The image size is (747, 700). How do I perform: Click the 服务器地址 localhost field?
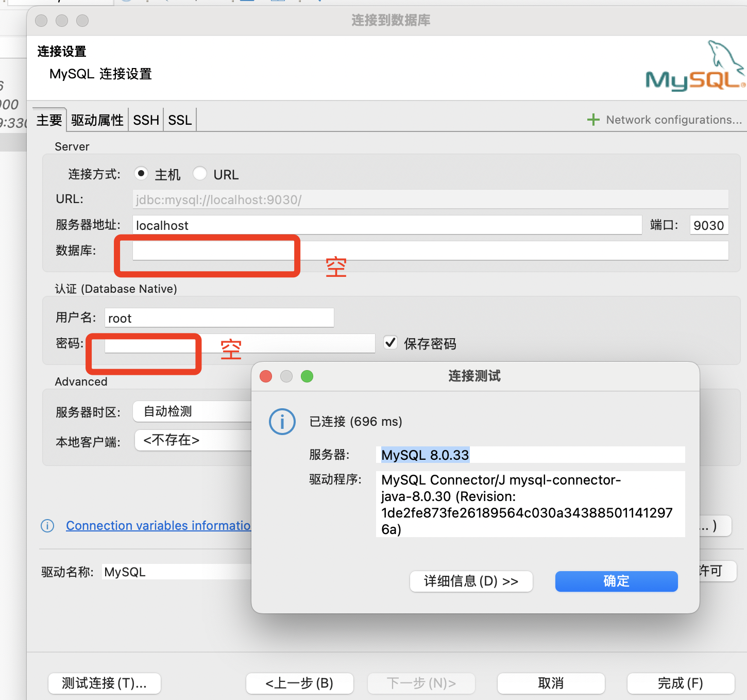[387, 225]
